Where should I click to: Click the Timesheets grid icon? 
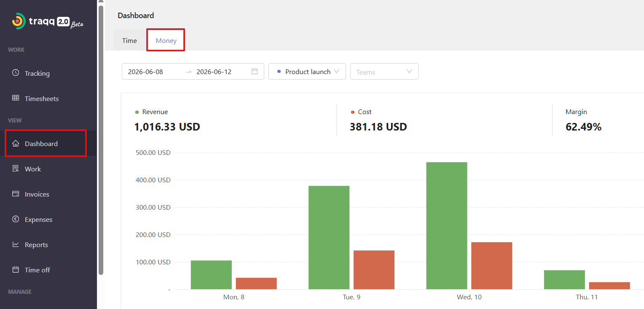point(16,98)
